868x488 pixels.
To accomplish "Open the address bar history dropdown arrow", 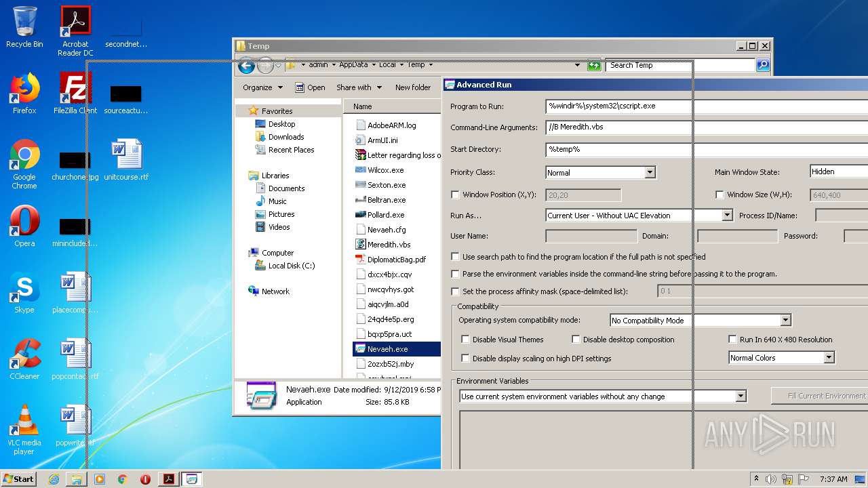I will pyautogui.click(x=577, y=65).
